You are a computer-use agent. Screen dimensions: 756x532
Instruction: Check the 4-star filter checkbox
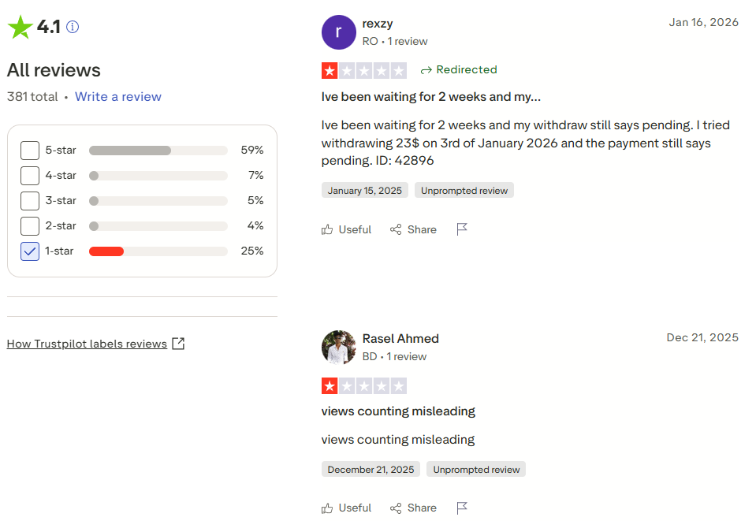[x=30, y=175]
